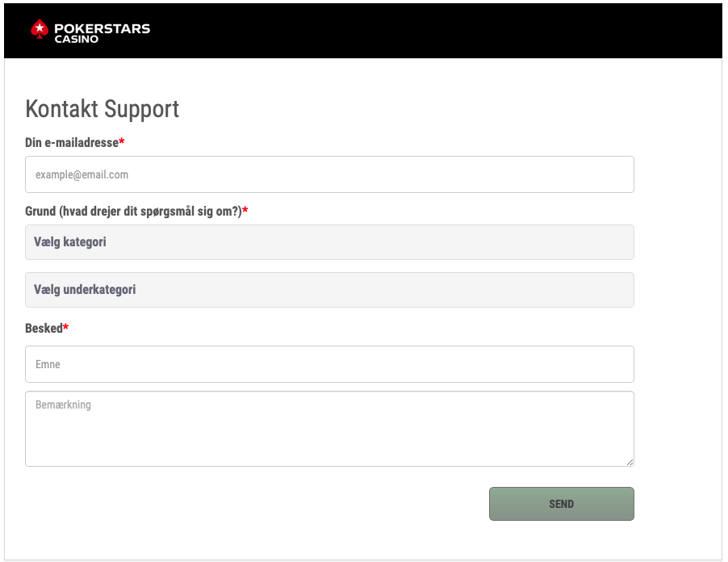The width and height of the screenshot is (728, 562).
Task: Open the Vælg kategori dropdown
Action: pyautogui.click(x=329, y=242)
